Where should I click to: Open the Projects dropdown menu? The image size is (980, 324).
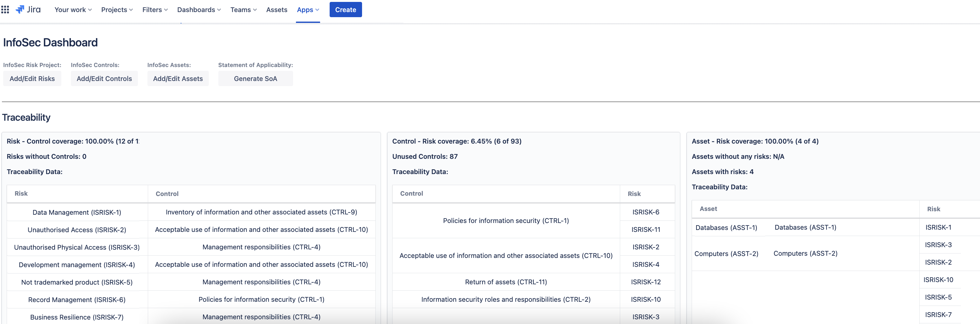(117, 10)
